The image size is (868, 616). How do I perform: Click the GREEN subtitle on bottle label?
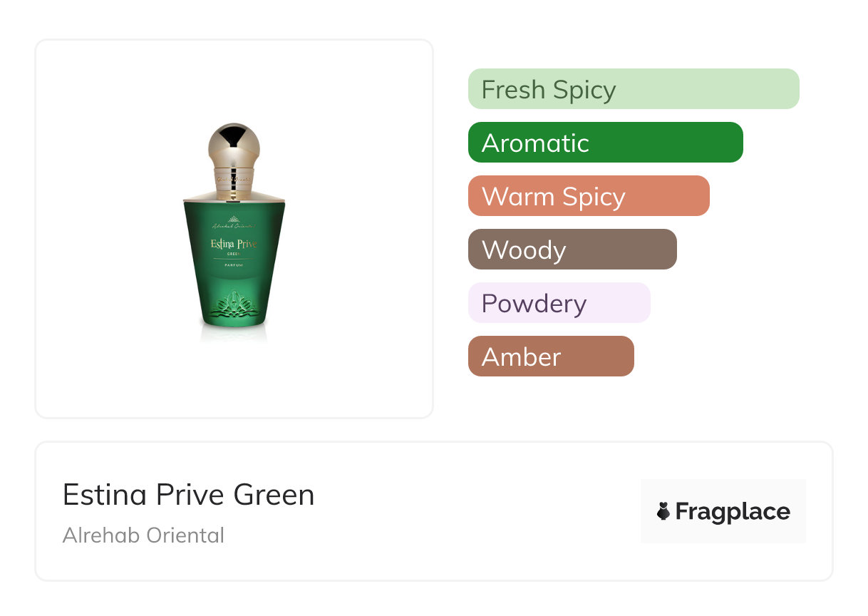pyautogui.click(x=235, y=253)
